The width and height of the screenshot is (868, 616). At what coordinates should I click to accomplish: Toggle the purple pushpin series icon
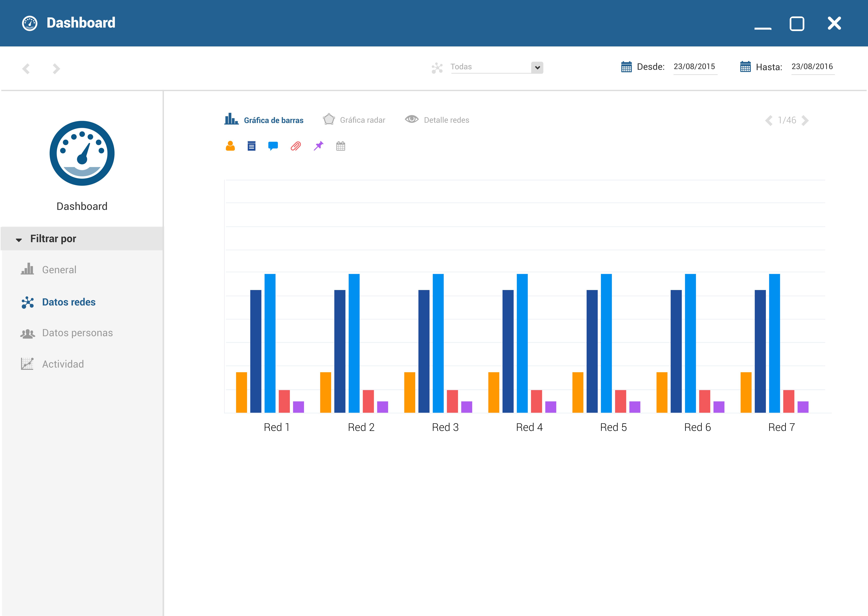point(319,146)
